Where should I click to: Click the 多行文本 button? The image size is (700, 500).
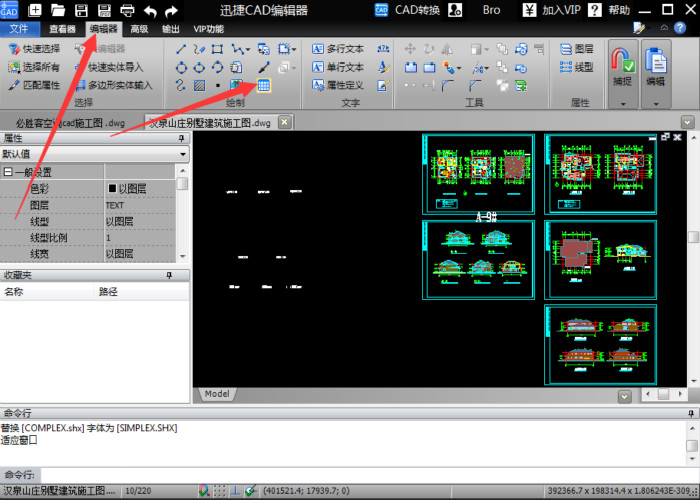pyautogui.click(x=338, y=49)
